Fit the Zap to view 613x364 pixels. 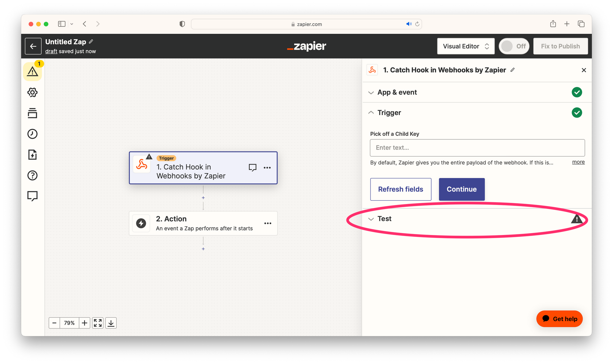click(x=98, y=323)
